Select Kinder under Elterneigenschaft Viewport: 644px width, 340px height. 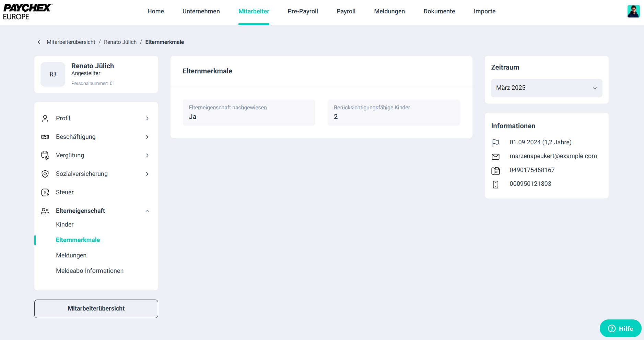pos(65,224)
